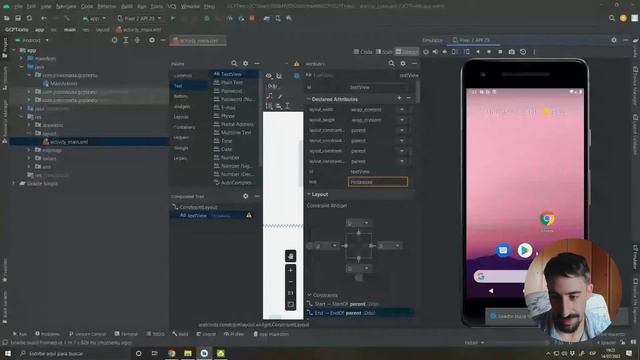Screen dimensions: 640x360
Task: Collapse the Declared Attributes section
Action: click(309, 99)
